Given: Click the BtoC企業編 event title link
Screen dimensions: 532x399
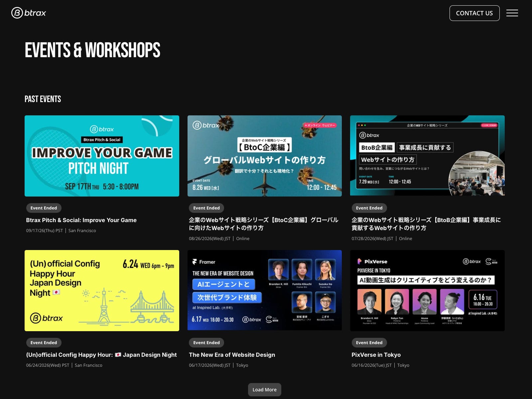Looking at the screenshot, I should pyautogui.click(x=264, y=224).
